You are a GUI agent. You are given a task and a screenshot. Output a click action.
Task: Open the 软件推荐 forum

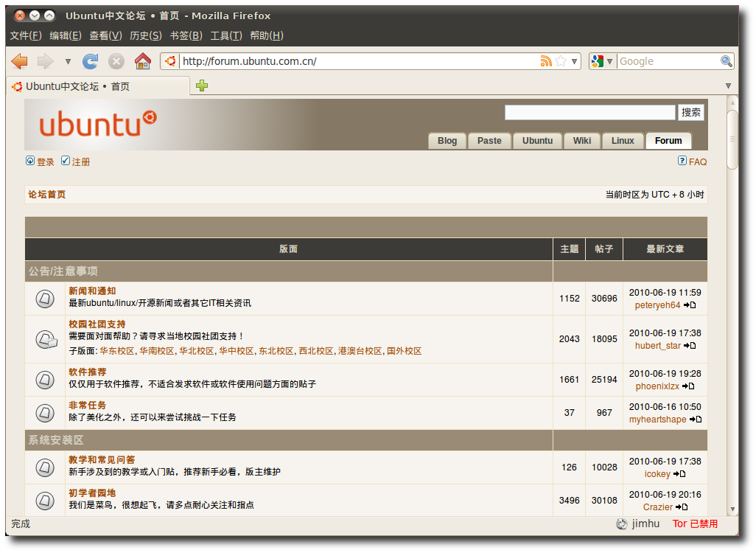(x=87, y=372)
